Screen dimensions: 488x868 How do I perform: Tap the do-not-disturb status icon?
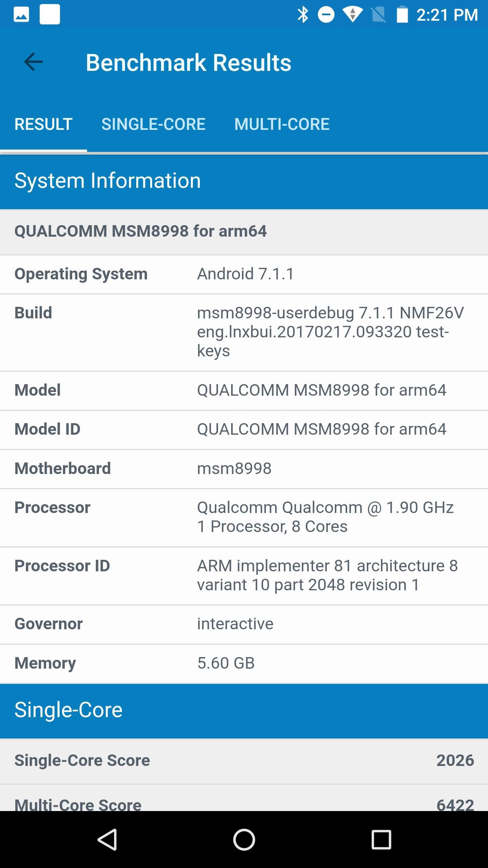pyautogui.click(x=326, y=15)
